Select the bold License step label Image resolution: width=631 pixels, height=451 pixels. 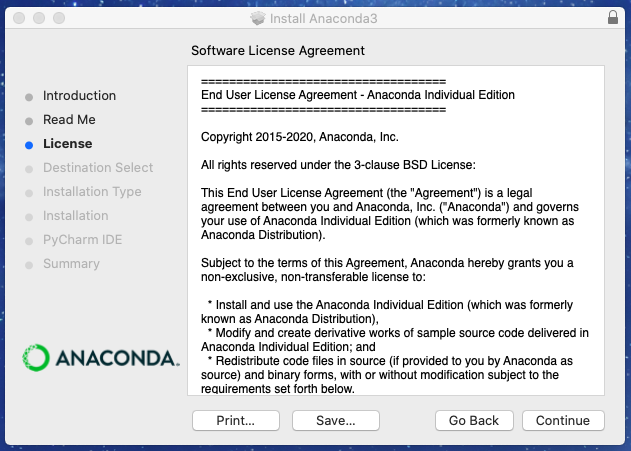(67, 144)
